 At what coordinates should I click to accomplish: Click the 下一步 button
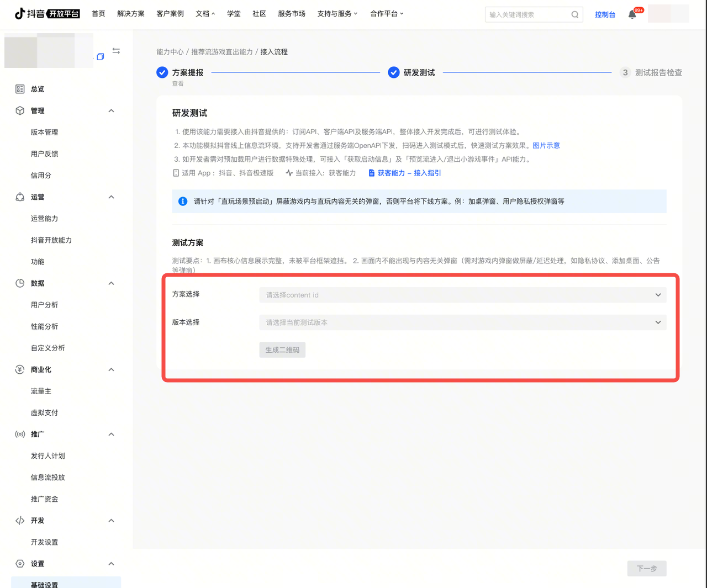[x=646, y=568]
